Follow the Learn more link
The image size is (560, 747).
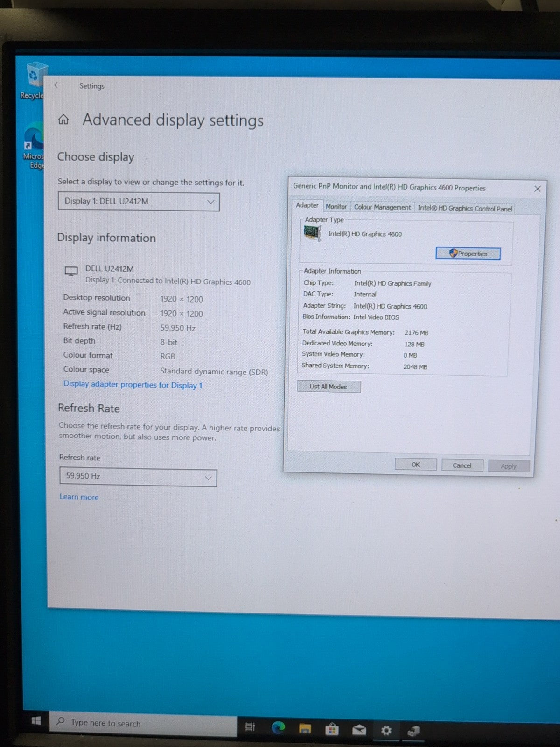click(79, 497)
